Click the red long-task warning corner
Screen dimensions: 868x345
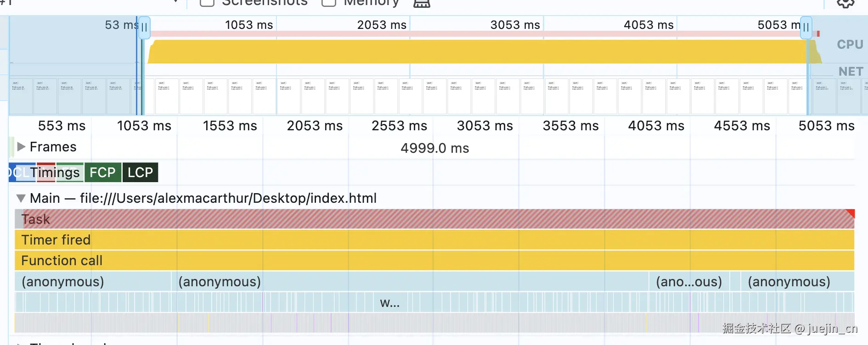click(850, 213)
